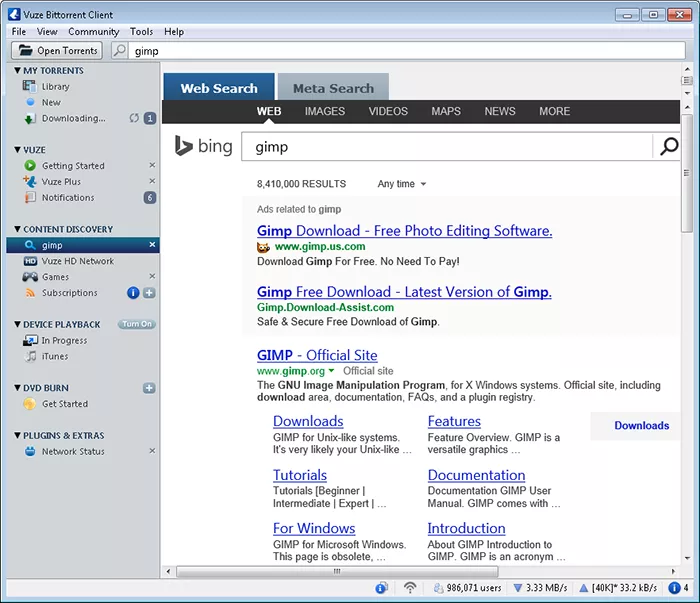Click upload speed 33.2 kB/s indicator
The width and height of the screenshot is (700, 603).
pyautogui.click(x=618, y=588)
